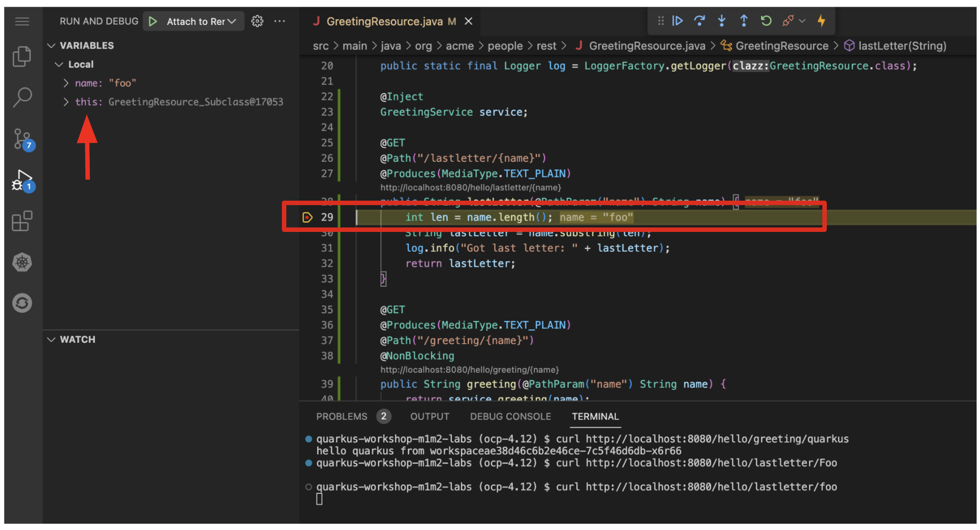Switch to the PROBLEMS tab
Image resolution: width=980 pixels, height=530 pixels.
pos(342,416)
